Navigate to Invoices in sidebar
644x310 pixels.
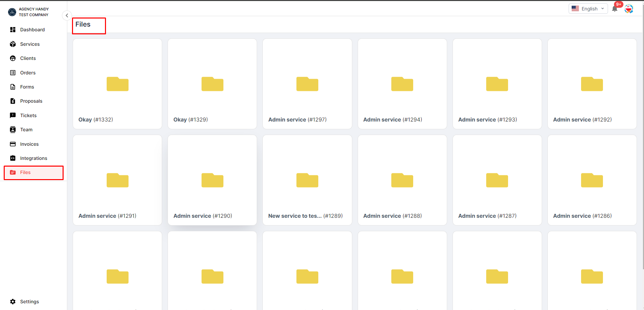tap(29, 144)
